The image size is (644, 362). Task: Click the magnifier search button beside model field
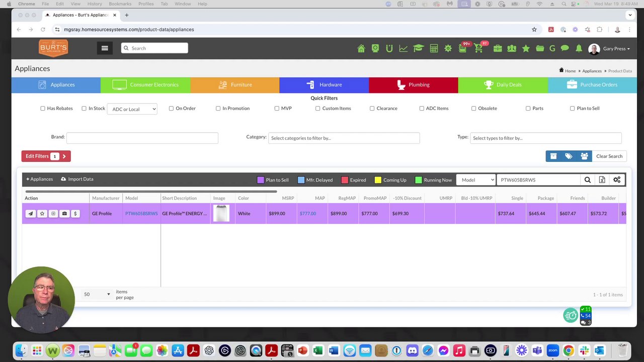point(587,180)
